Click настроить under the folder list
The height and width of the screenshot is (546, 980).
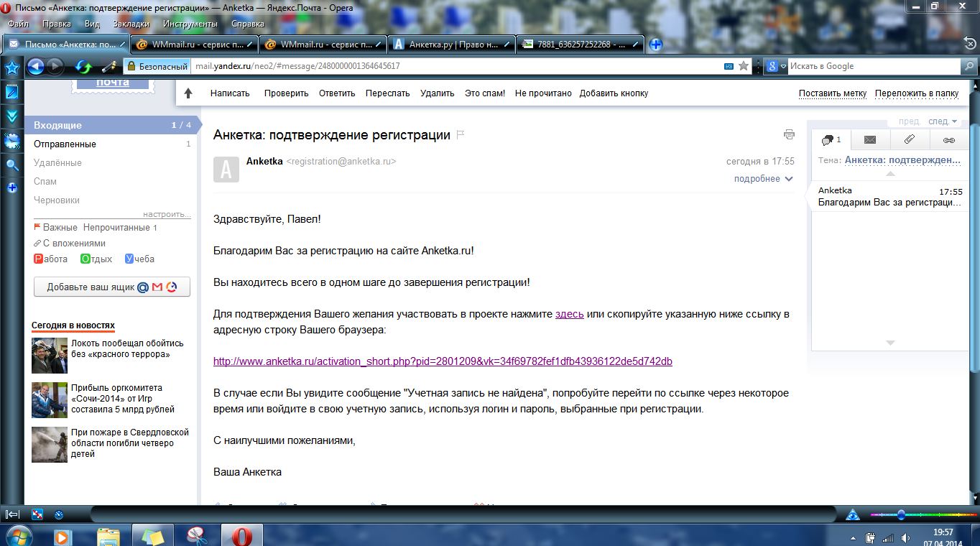(x=167, y=214)
